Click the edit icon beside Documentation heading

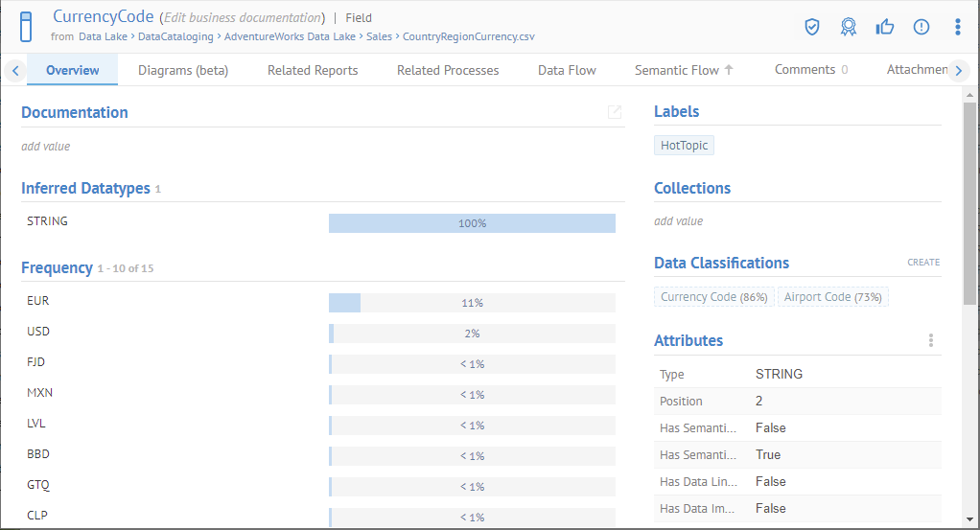(x=615, y=112)
